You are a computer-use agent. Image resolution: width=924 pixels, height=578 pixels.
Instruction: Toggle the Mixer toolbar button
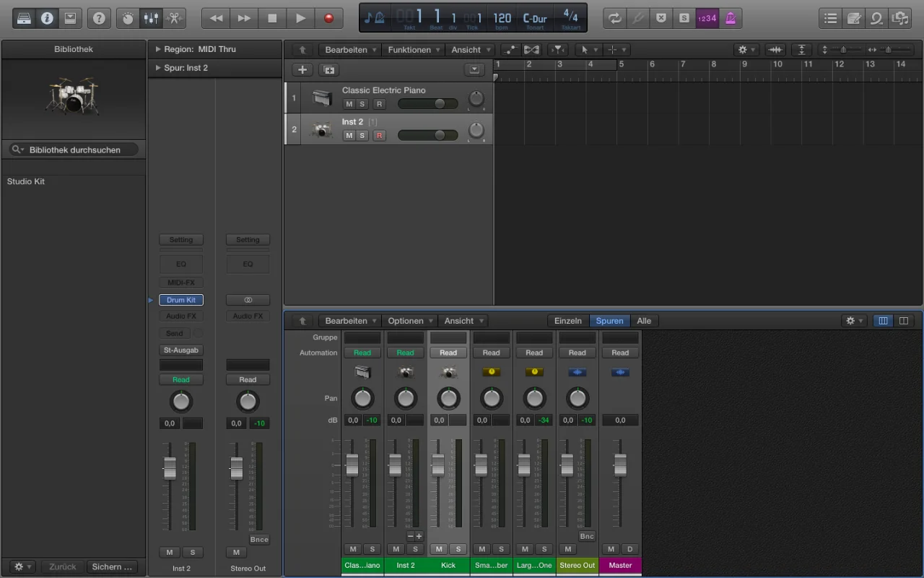coord(151,18)
